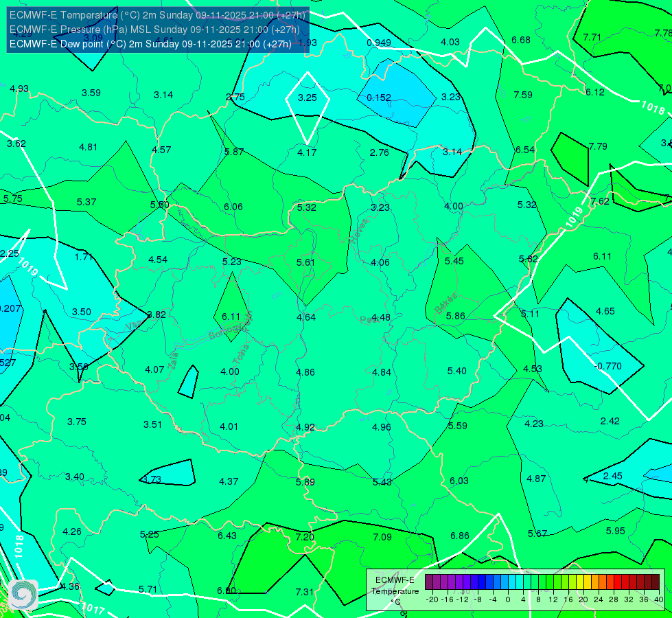Click the 4.93 temperature value
The height and width of the screenshot is (618, 672).
[x=19, y=89]
